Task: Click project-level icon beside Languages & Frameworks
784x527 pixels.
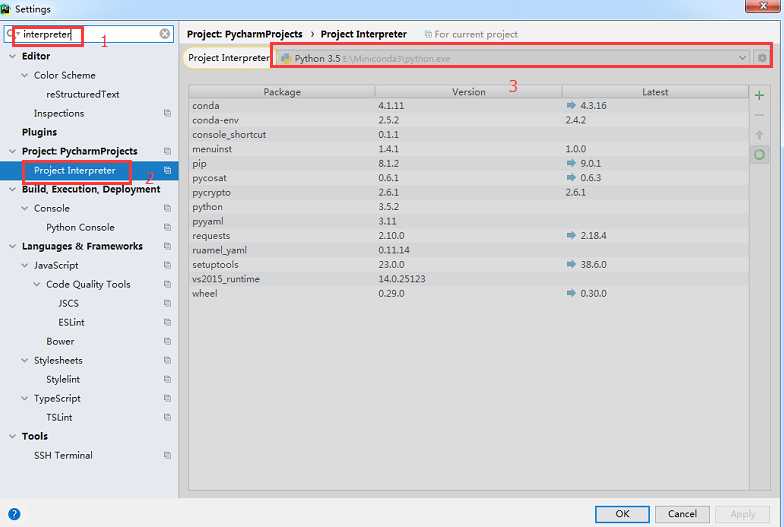Action: 167,246
